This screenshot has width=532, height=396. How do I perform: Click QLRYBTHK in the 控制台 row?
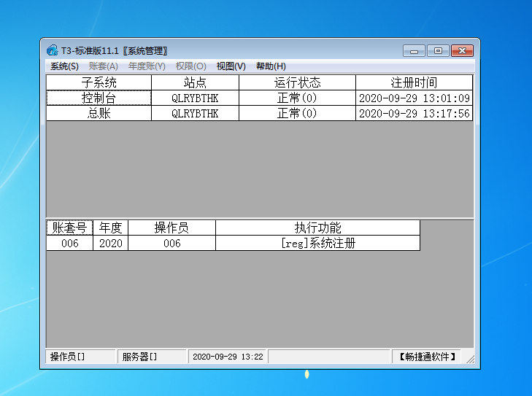click(x=195, y=98)
